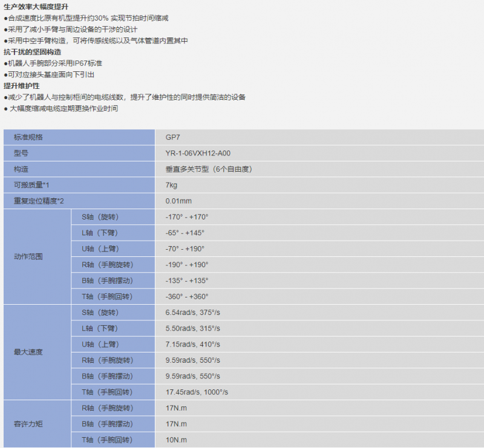Click the line about 合成速度比原有机型提升约30%
Image resolution: width=484 pixels, height=448 pixels.
86,18
